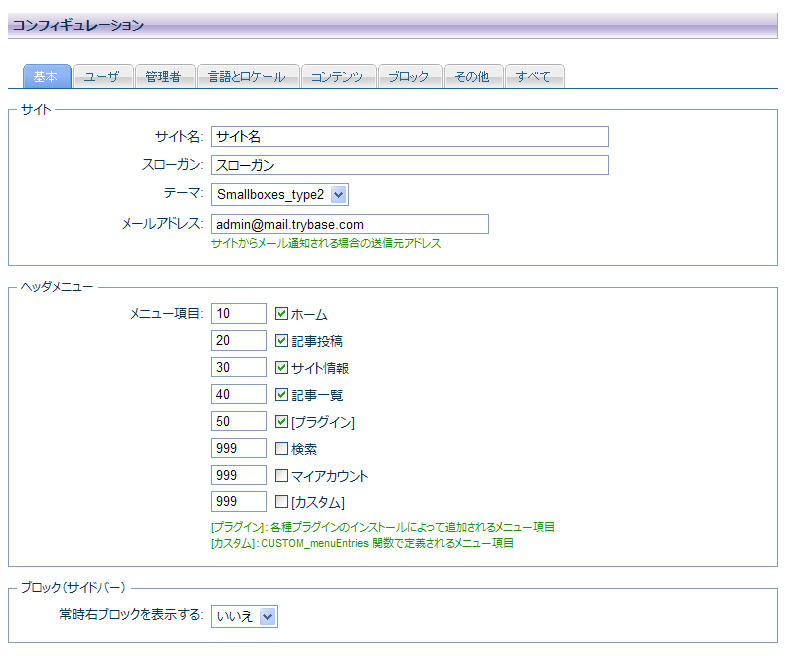Image resolution: width=785 pixels, height=656 pixels.
Task: Switch to the ユーザ tab
Action: click(x=102, y=77)
